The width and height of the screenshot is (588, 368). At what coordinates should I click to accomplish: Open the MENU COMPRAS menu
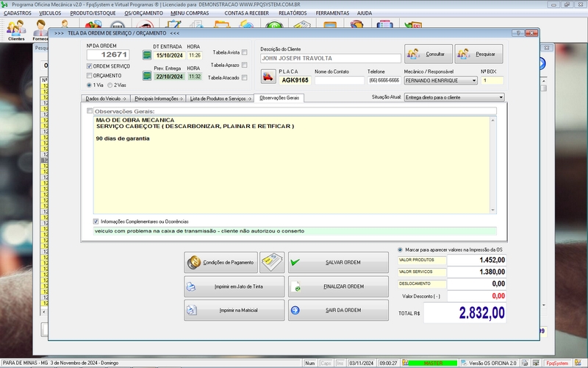click(x=190, y=13)
